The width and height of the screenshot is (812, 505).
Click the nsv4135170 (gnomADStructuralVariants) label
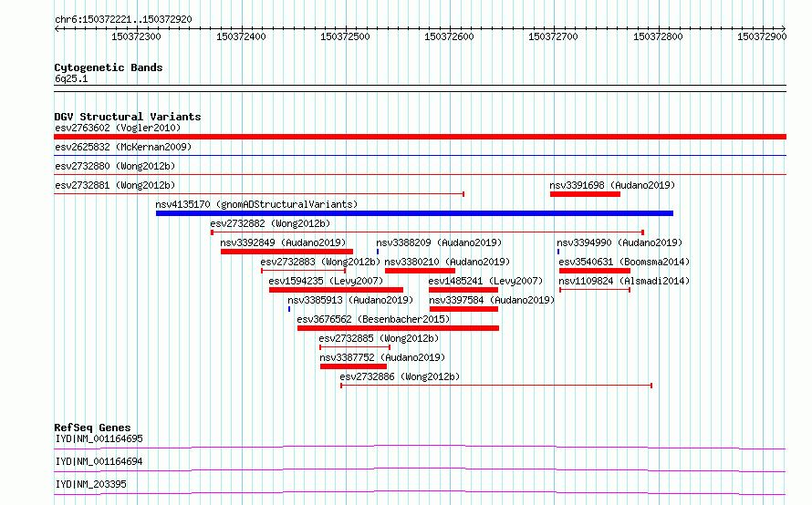(256, 204)
